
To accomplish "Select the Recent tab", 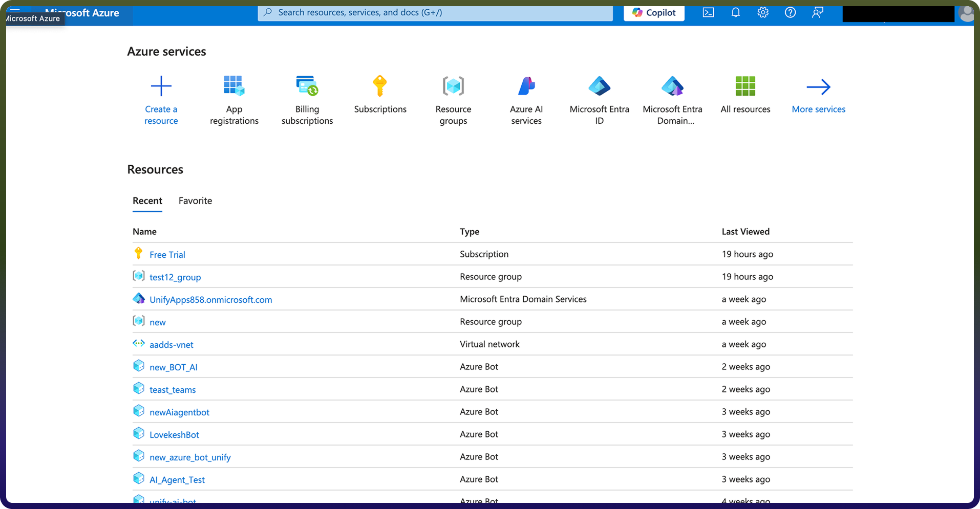I will pos(147,201).
